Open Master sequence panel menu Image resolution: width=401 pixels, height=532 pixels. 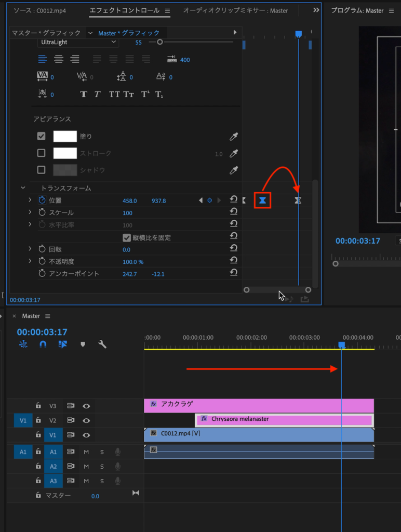(x=47, y=316)
